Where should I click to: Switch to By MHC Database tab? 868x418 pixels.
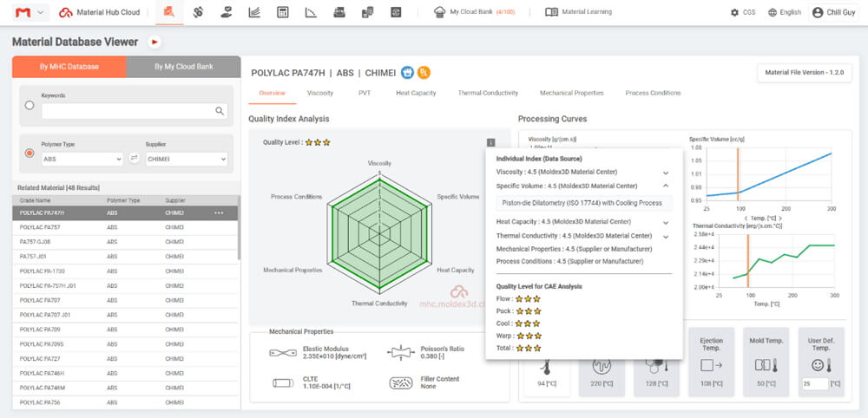point(69,67)
